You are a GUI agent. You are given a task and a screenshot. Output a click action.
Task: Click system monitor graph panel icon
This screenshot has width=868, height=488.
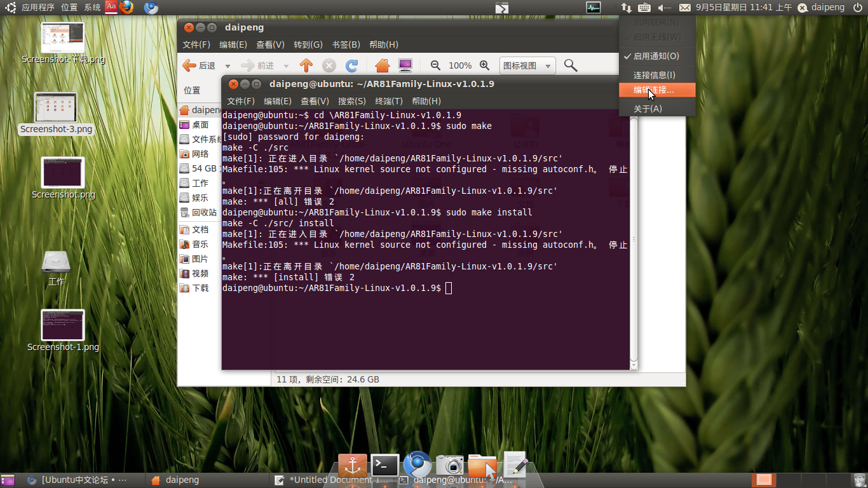pyautogui.click(x=593, y=8)
